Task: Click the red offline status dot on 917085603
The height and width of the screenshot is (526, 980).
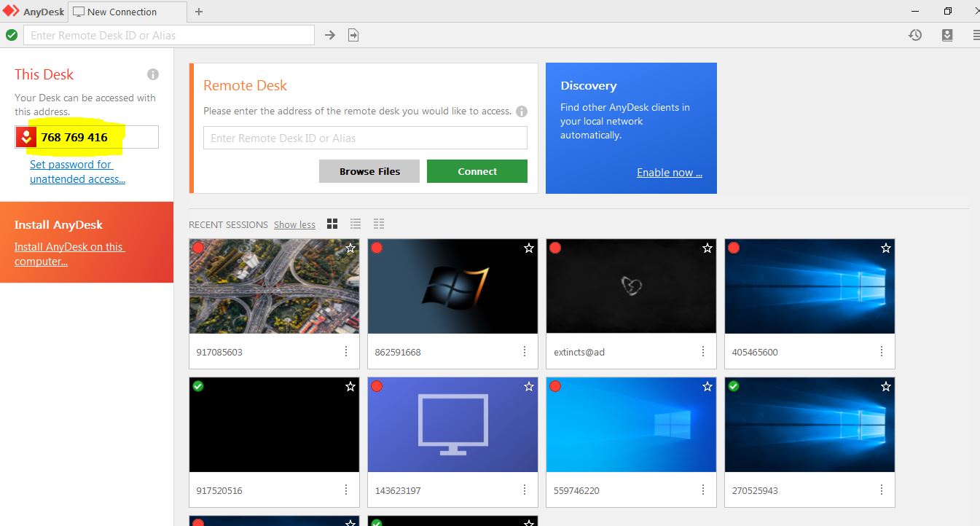Action: pos(198,248)
